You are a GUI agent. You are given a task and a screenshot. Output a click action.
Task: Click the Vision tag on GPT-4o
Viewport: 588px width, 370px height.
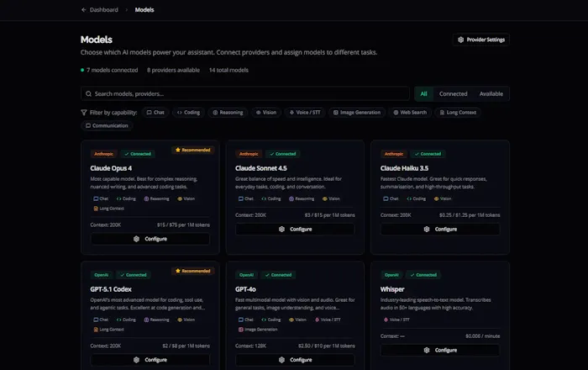coord(297,320)
